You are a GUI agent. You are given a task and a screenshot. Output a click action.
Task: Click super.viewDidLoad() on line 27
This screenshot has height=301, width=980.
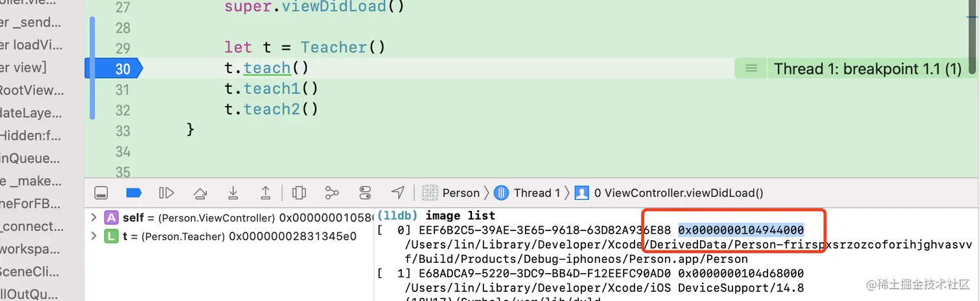(x=314, y=8)
